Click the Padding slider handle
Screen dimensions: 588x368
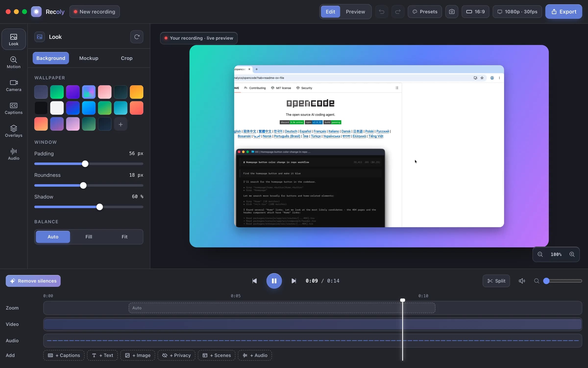(85, 164)
